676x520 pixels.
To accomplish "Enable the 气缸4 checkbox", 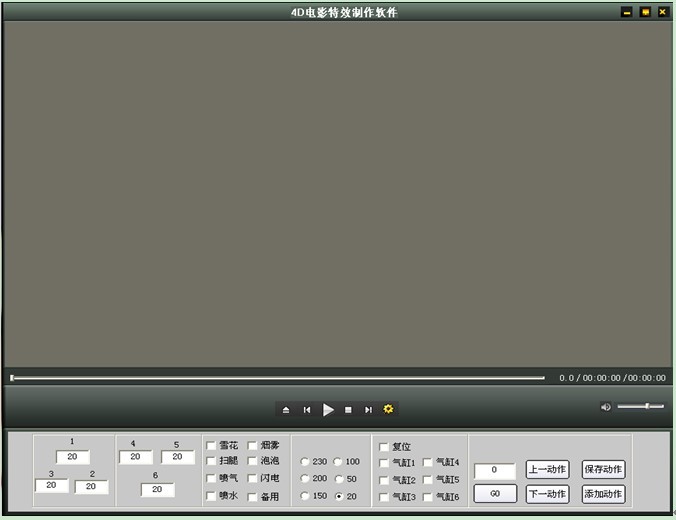I will tap(427, 463).
